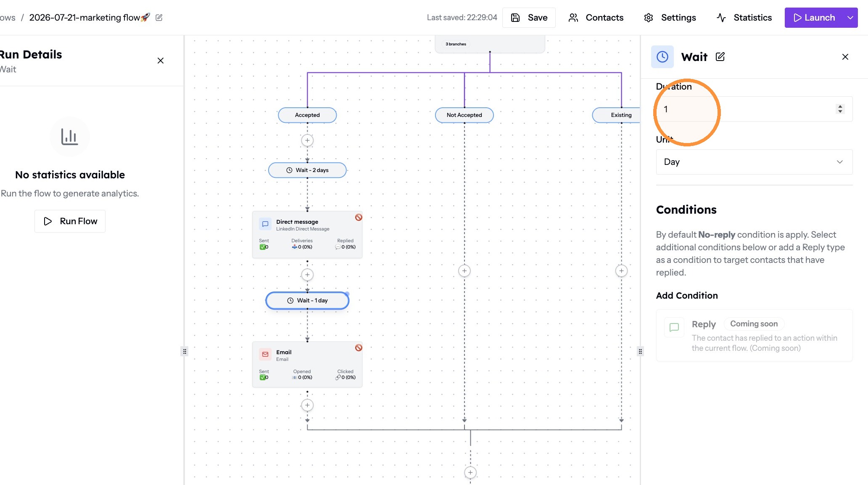Click the Run Flow button
Screen dimensions: 868x485
[70, 221]
